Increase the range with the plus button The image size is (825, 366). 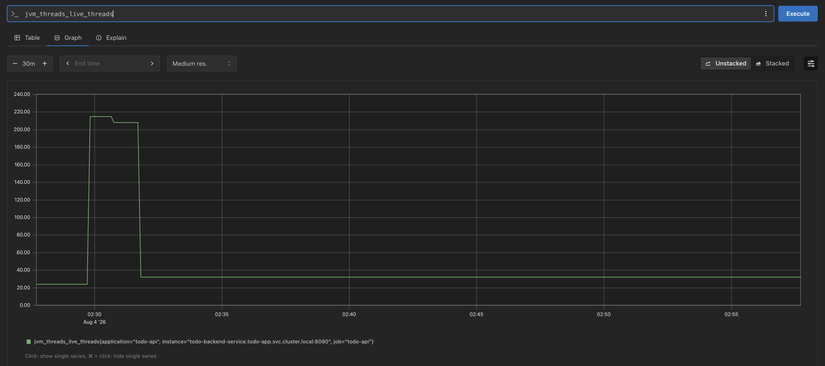[x=45, y=64]
